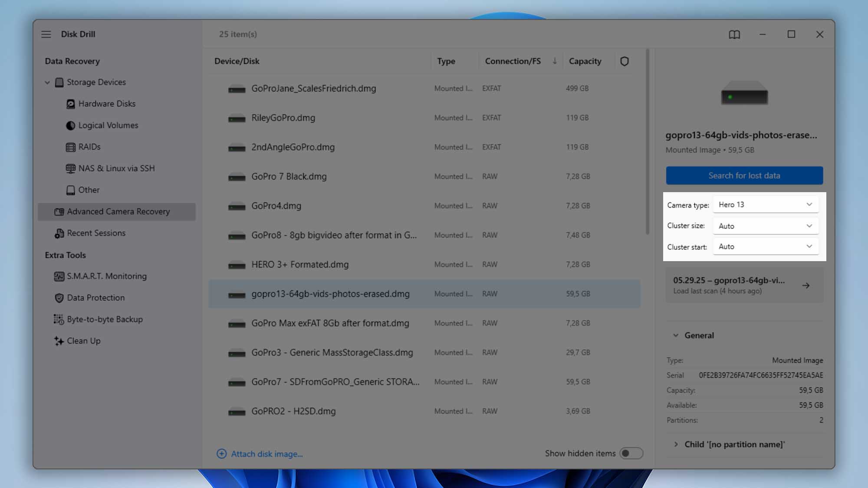The height and width of the screenshot is (488, 868).
Task: Click the Clean Up sparkle icon
Action: [x=59, y=341]
